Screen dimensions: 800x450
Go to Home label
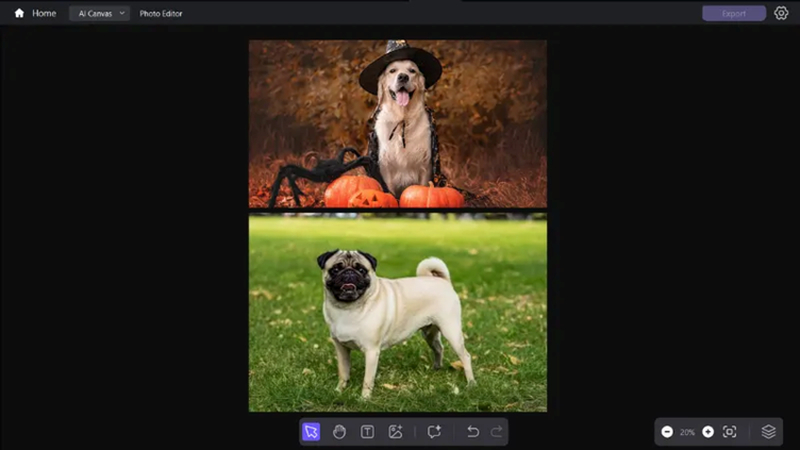coord(44,13)
